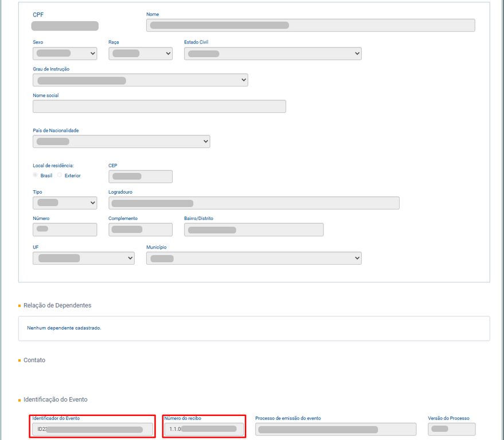Expand the Raça dropdown list
504x440 pixels.
140,53
